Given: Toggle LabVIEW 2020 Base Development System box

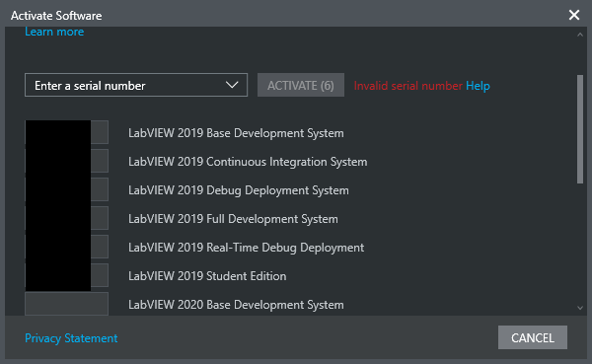Looking at the screenshot, I should coord(66,304).
